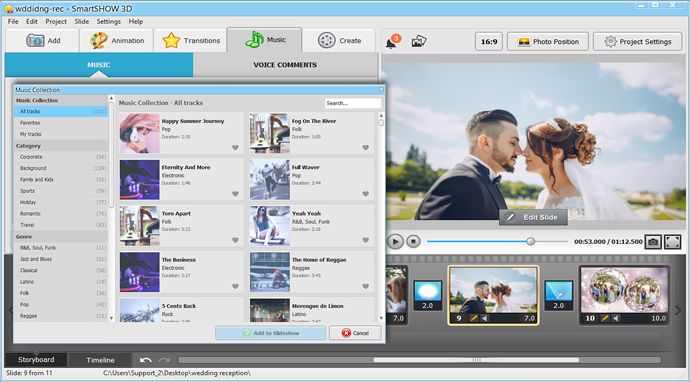Open transition between slide 8 and 9
Viewport: 690px width, 382px height.
pos(428,295)
